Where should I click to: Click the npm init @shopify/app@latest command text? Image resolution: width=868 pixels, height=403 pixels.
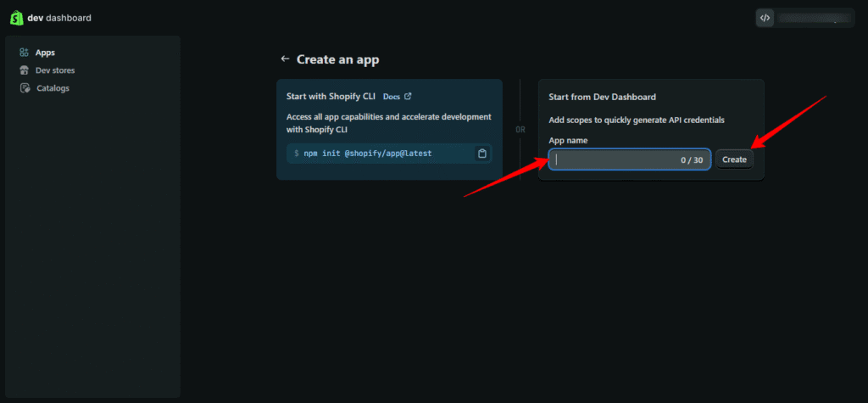pyautogui.click(x=368, y=153)
